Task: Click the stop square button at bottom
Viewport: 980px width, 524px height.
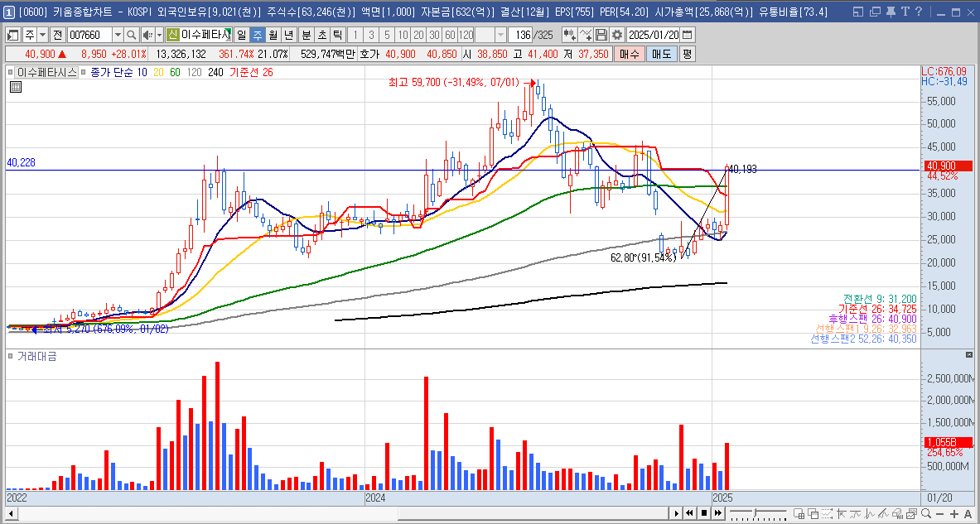Action: pyautogui.click(x=704, y=513)
